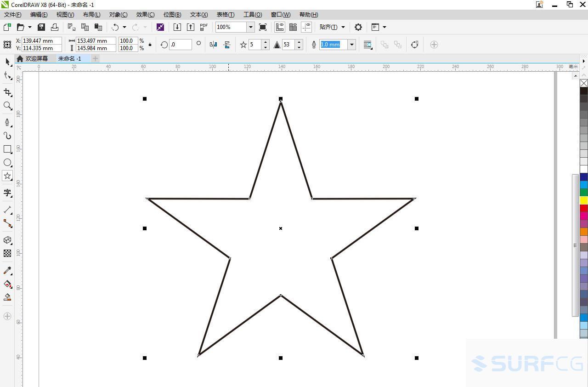
Task: Select the Ellipse tool
Action: [x=7, y=163]
